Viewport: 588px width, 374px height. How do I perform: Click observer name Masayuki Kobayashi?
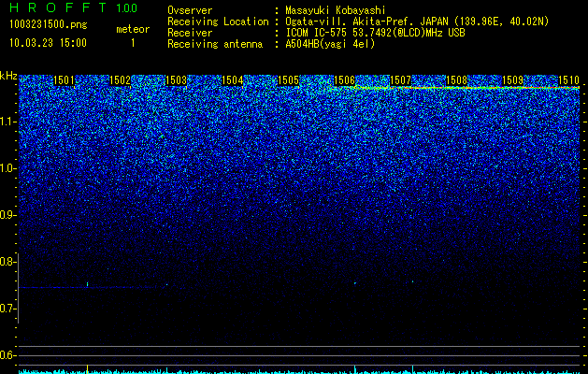(336, 10)
